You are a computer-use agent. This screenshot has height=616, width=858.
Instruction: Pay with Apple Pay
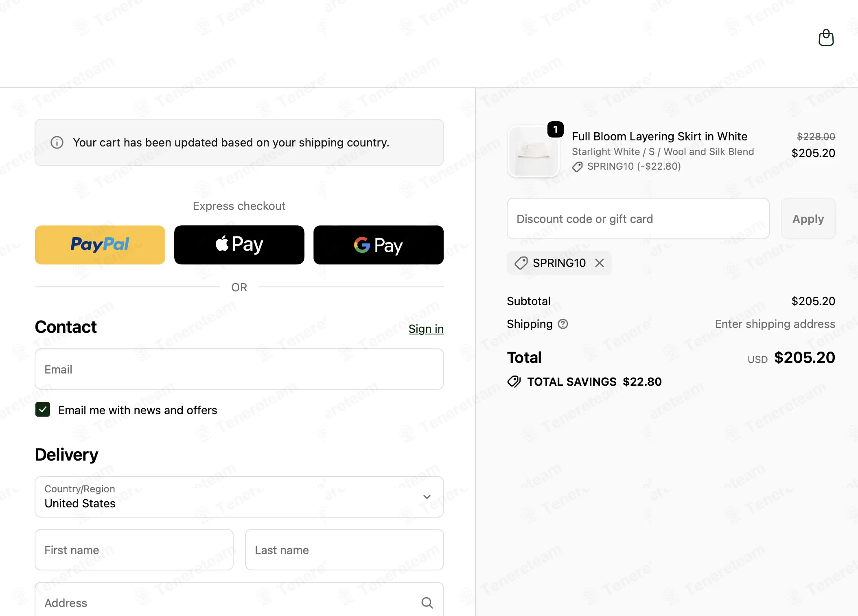(x=239, y=245)
